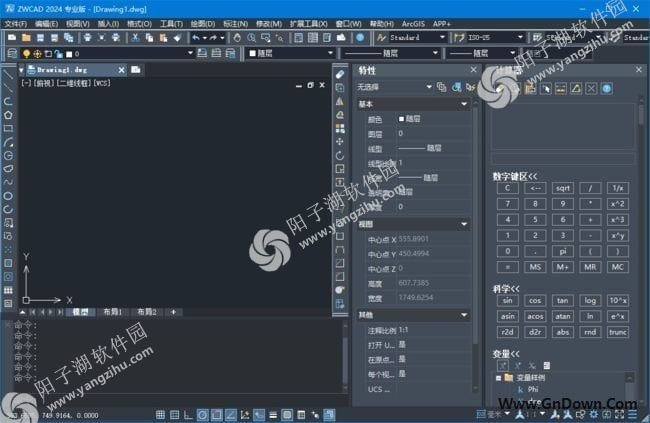Screen dimensions: 650x423
Task: Click the Undo arrow icon
Action: point(196,38)
